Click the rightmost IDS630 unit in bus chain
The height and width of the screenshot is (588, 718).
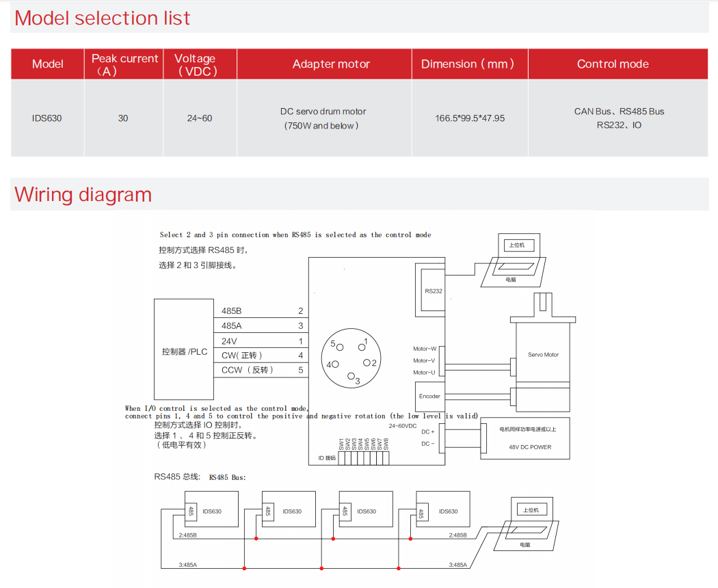click(x=443, y=511)
